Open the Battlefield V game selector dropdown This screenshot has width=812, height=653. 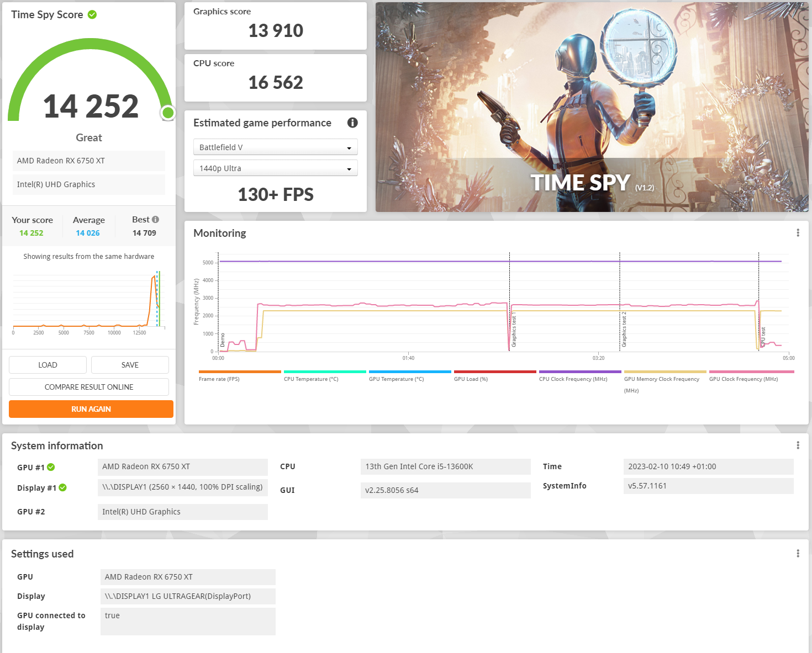275,147
